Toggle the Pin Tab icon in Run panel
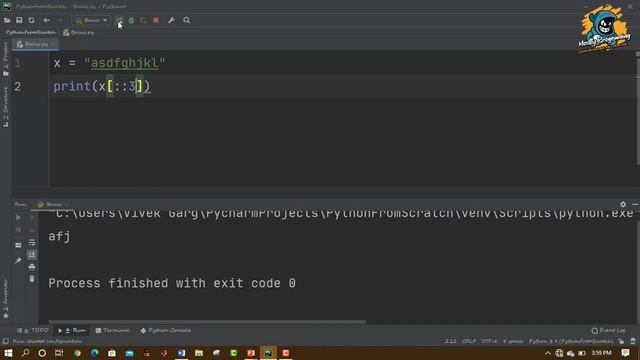Screen dimensions: 640x360 (x=18, y=260)
